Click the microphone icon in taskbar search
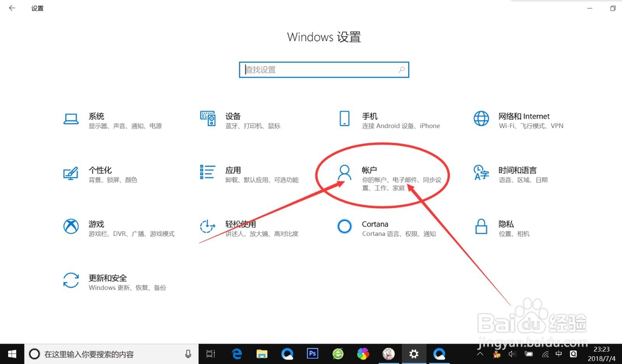622x364 pixels. 188,354
